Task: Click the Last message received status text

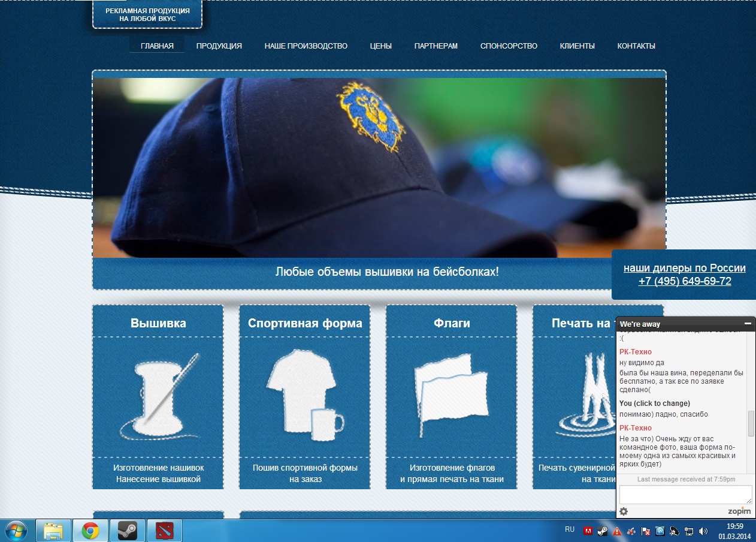Action: 687,480
